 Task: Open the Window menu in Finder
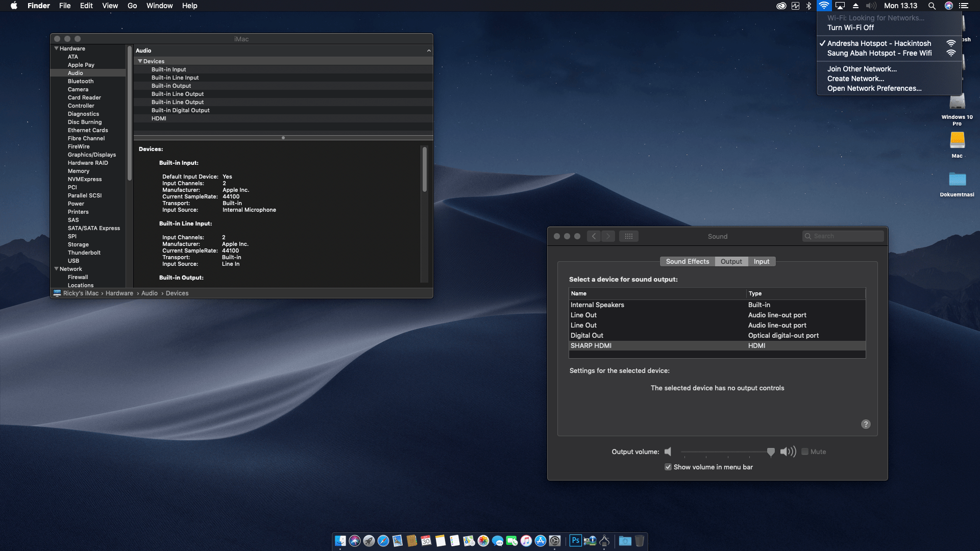tap(159, 6)
